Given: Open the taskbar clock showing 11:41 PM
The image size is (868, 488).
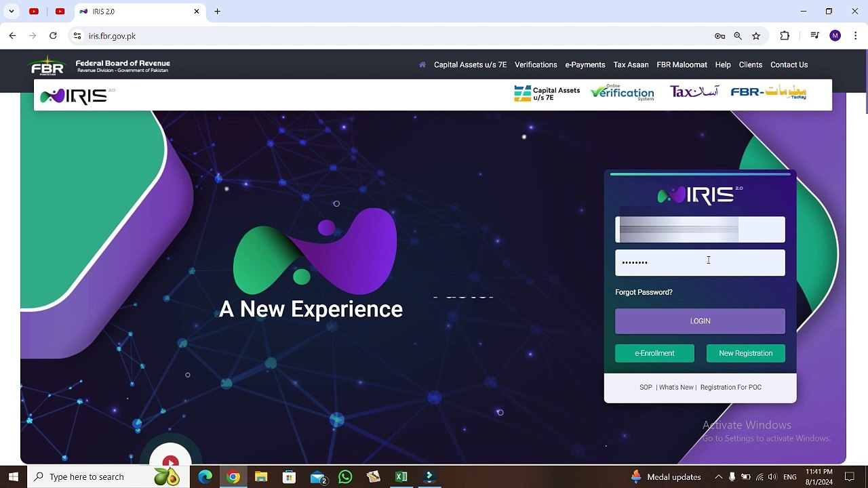Looking at the screenshot, I should pos(819,477).
